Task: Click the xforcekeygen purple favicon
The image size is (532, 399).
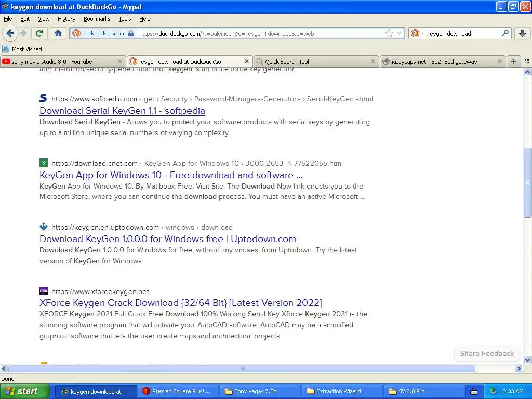Action: tap(44, 291)
